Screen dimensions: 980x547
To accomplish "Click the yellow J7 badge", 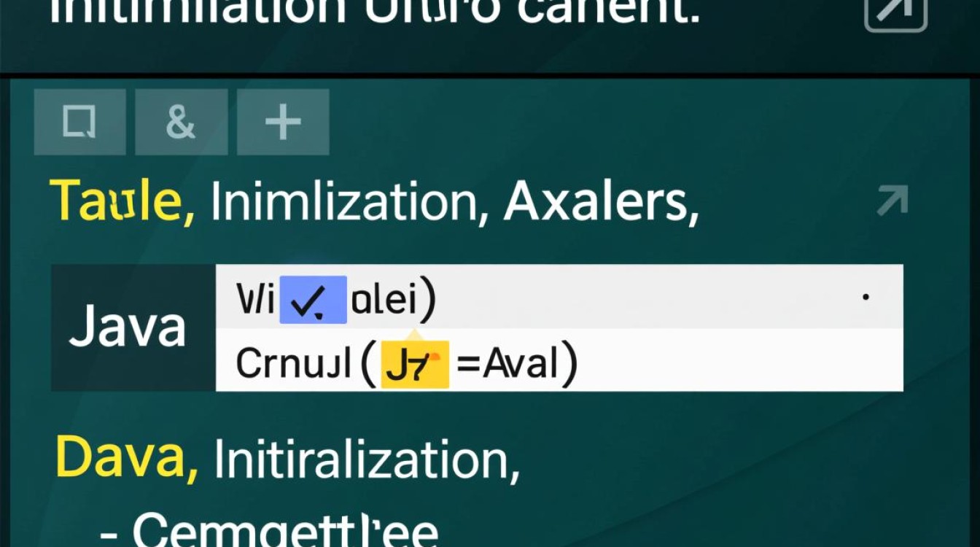I will click(x=415, y=363).
